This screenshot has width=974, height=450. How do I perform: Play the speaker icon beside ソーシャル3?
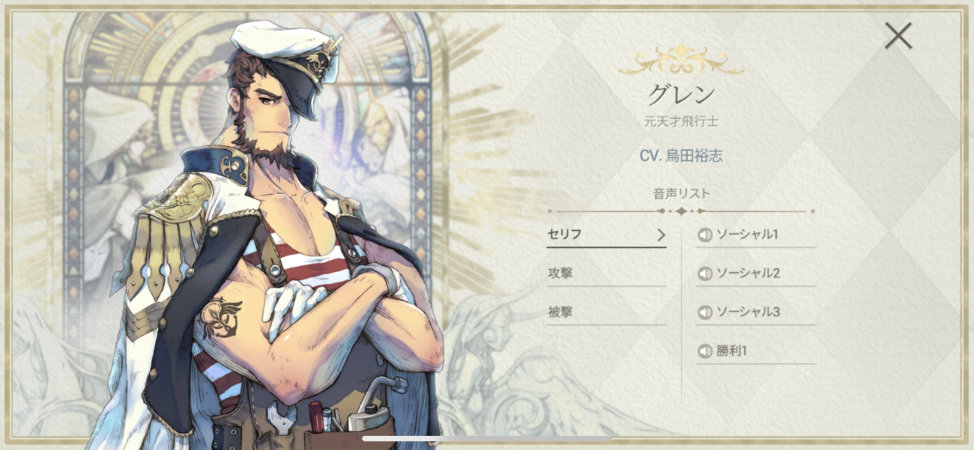click(704, 313)
